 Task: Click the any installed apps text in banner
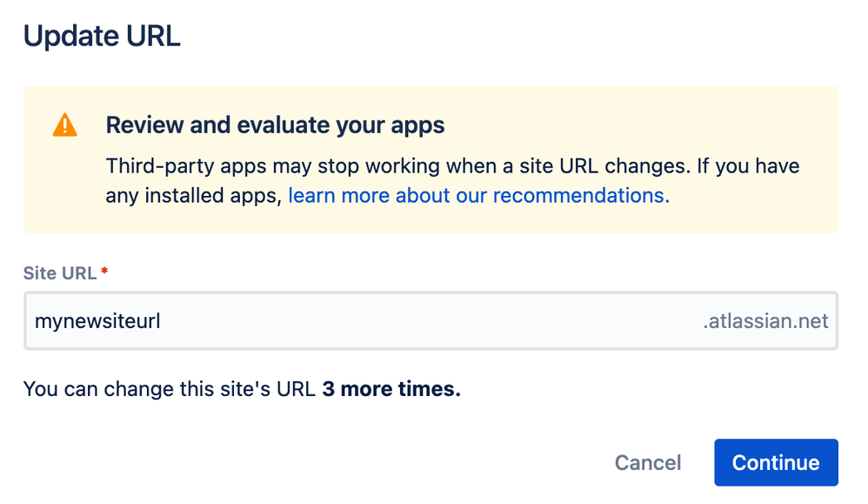[x=194, y=196]
